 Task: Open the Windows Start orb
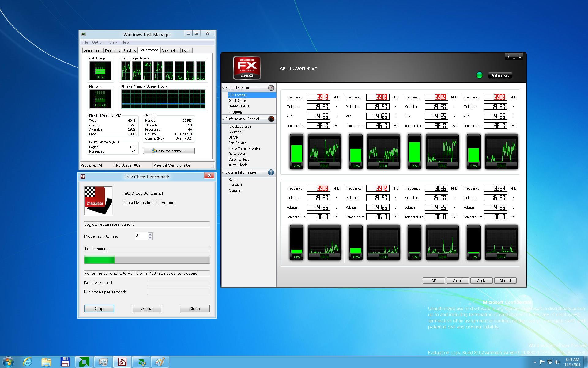[x=8, y=362]
